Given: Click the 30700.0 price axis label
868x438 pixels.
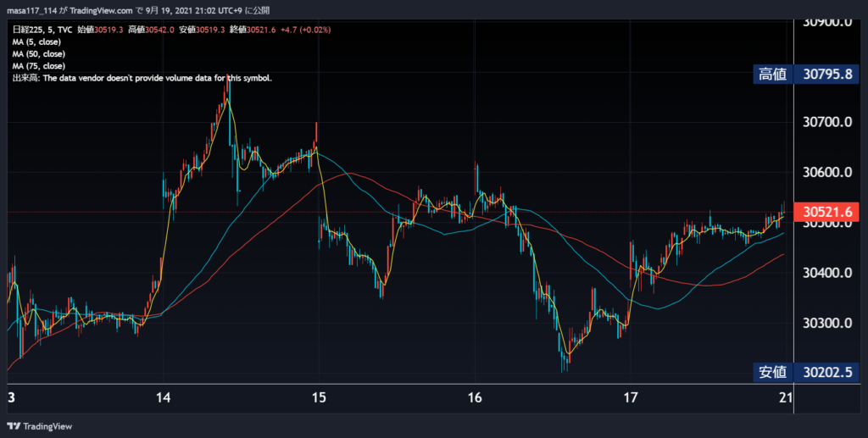Looking at the screenshot, I should pyautogui.click(x=827, y=122).
